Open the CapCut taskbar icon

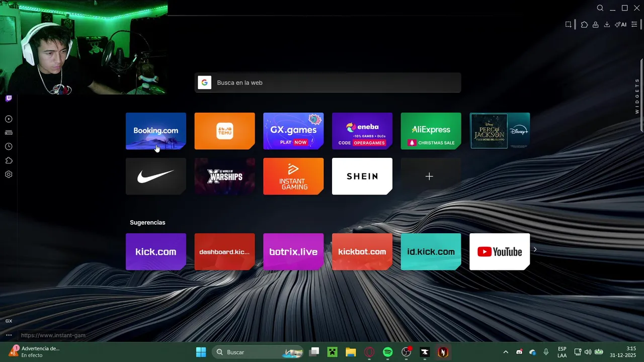point(425,352)
